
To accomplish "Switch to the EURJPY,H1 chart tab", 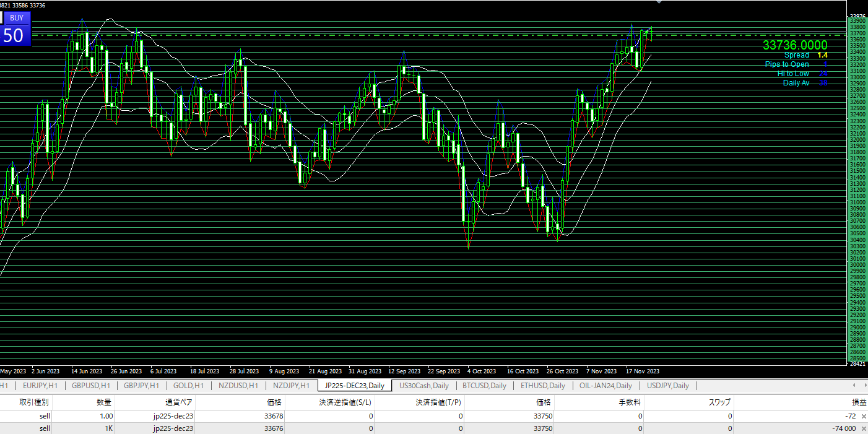I will [36, 386].
